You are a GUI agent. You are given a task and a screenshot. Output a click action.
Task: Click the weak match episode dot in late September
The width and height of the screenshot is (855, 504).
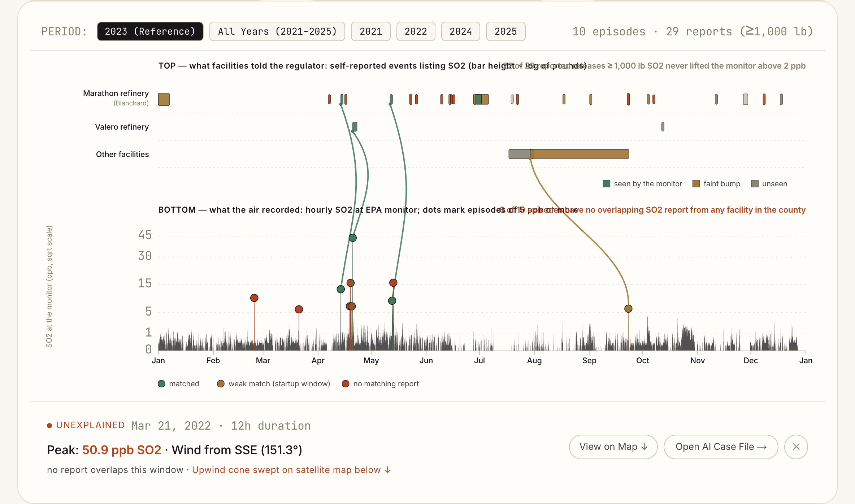click(628, 309)
